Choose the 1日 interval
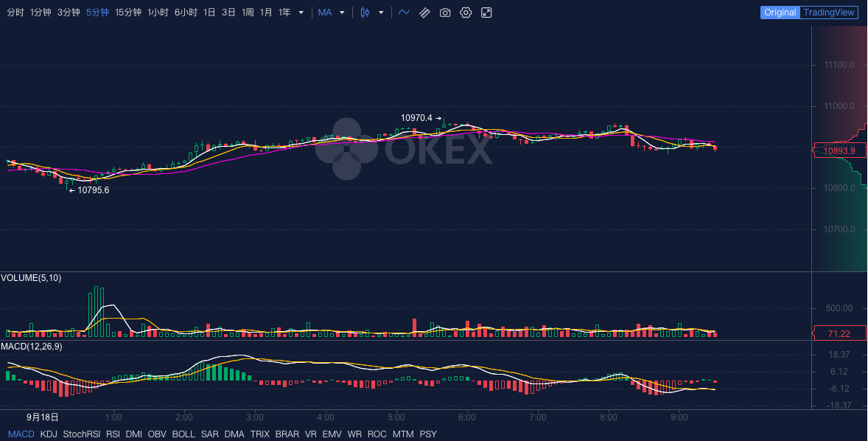 coord(209,13)
